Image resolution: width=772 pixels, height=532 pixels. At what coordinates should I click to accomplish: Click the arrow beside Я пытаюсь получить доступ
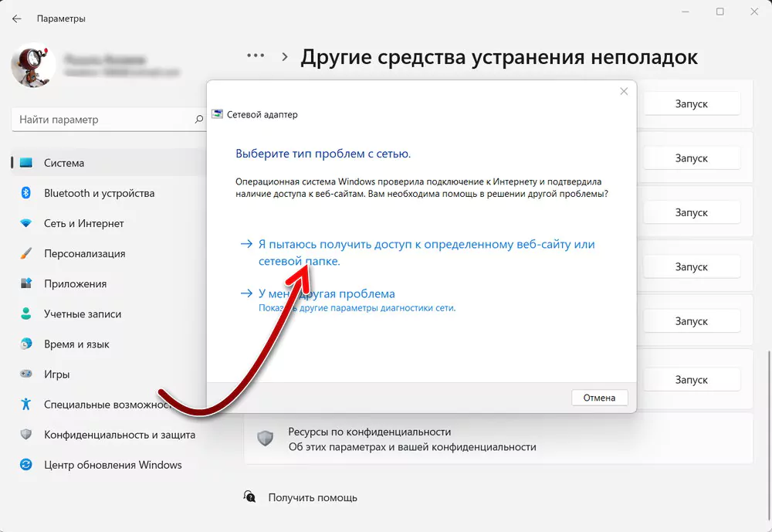click(x=246, y=244)
